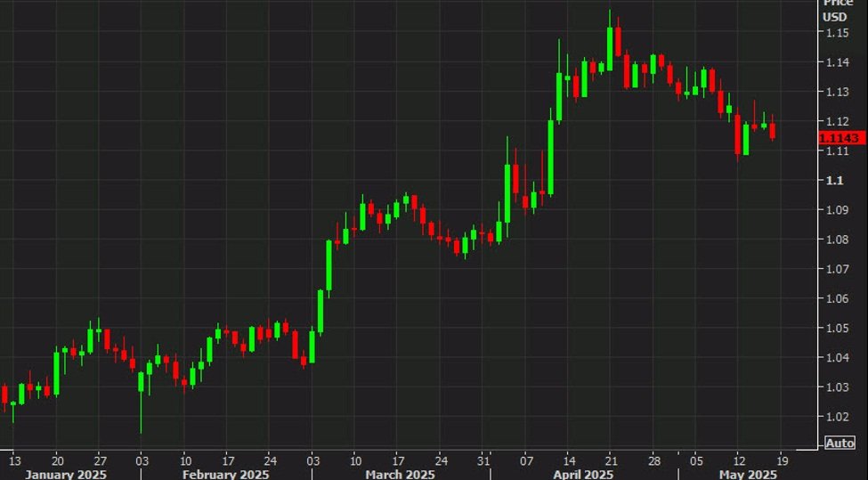Click the 1.15 price axis label

(x=836, y=33)
